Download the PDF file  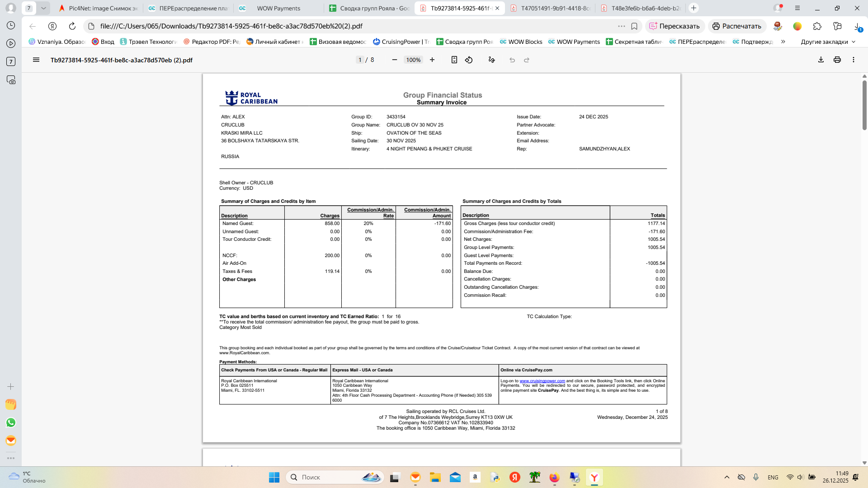coord(821,60)
